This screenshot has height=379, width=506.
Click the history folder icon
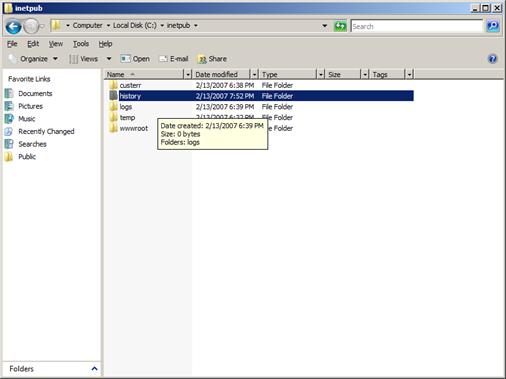pyautogui.click(x=113, y=96)
